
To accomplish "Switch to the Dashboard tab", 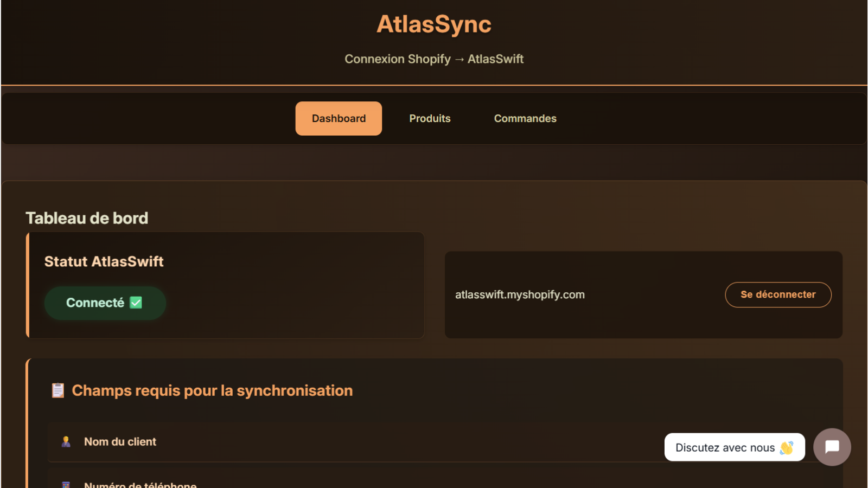I will click(x=339, y=118).
